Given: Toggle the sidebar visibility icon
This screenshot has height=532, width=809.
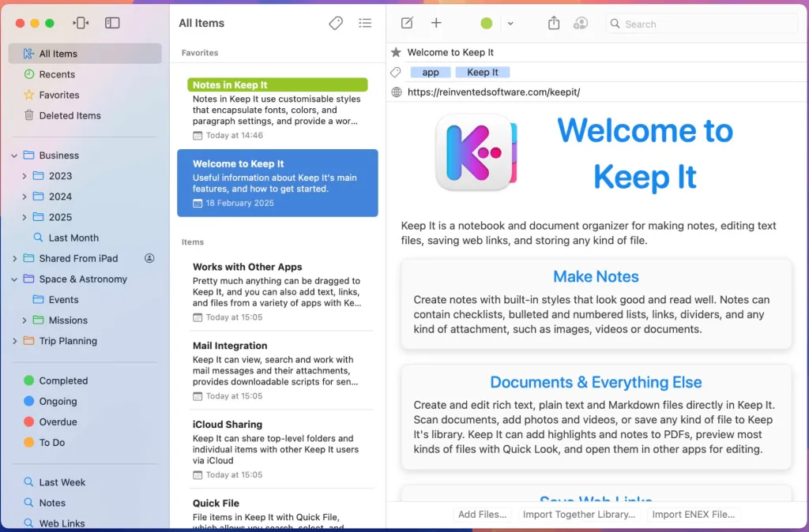Looking at the screenshot, I should [112, 23].
